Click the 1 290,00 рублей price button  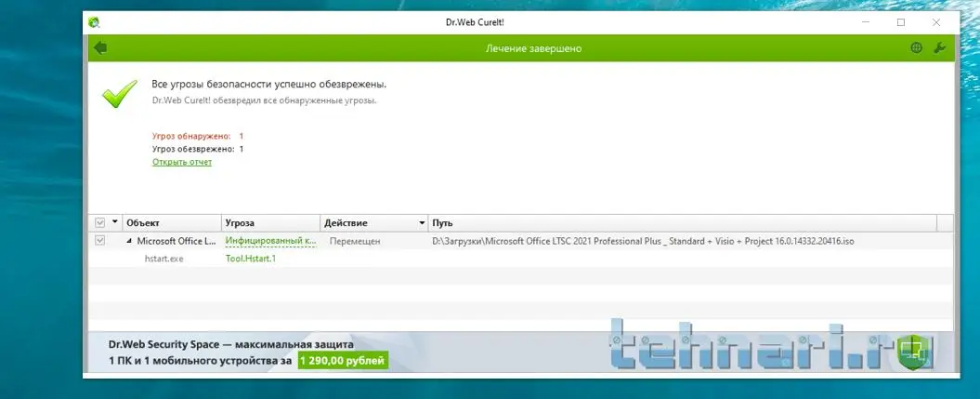point(343,360)
